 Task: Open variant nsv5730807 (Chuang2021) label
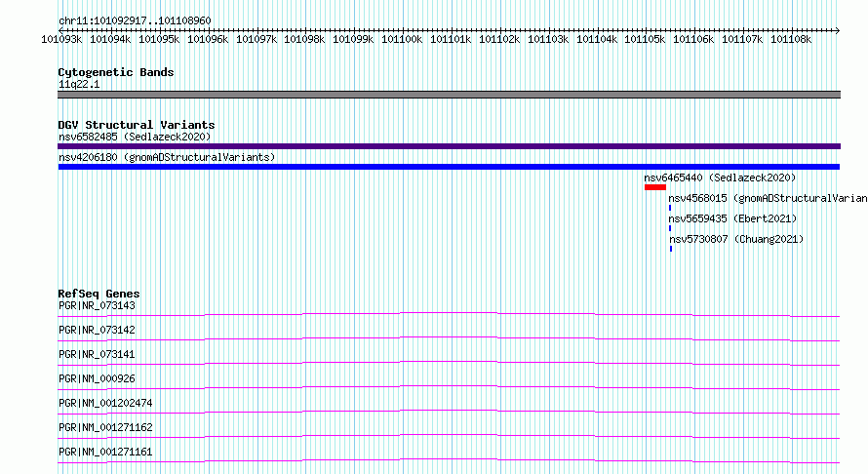click(736, 239)
